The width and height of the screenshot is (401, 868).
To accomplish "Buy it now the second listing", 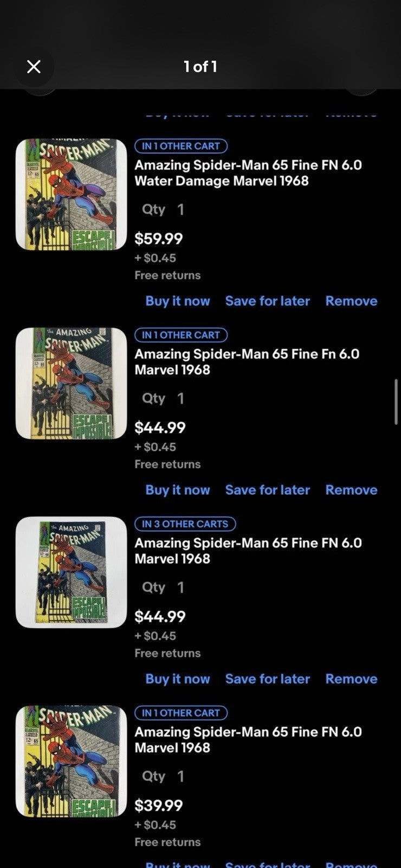I will (x=177, y=490).
